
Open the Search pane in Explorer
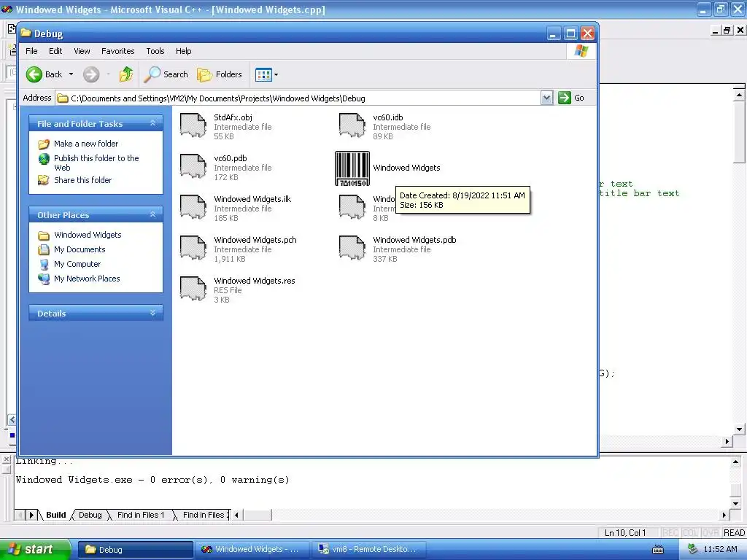click(x=166, y=74)
